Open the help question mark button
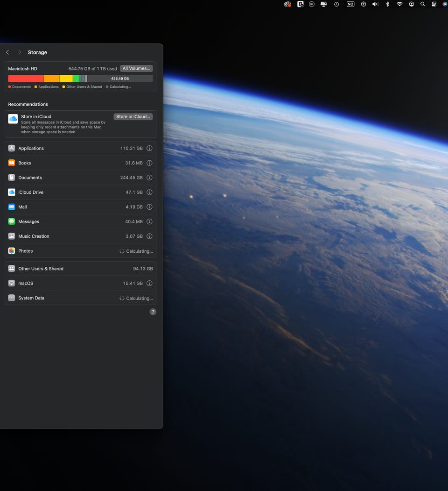This screenshot has width=448, height=491. (x=153, y=312)
